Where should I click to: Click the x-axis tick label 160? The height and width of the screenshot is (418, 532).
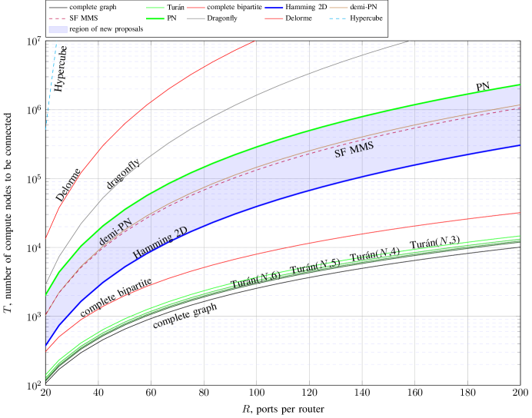click(415, 393)
